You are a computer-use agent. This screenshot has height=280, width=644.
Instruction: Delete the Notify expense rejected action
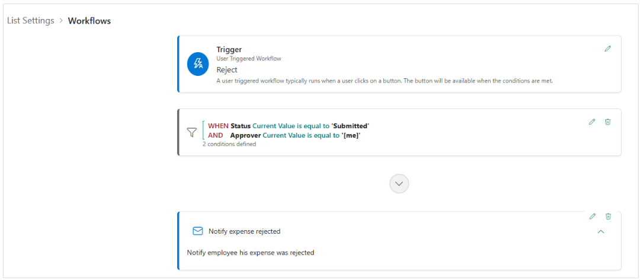point(608,217)
